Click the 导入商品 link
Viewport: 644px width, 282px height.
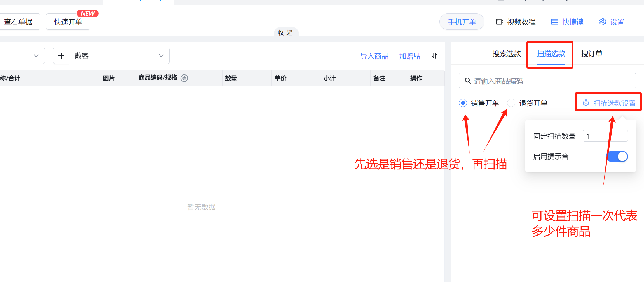tap(374, 56)
